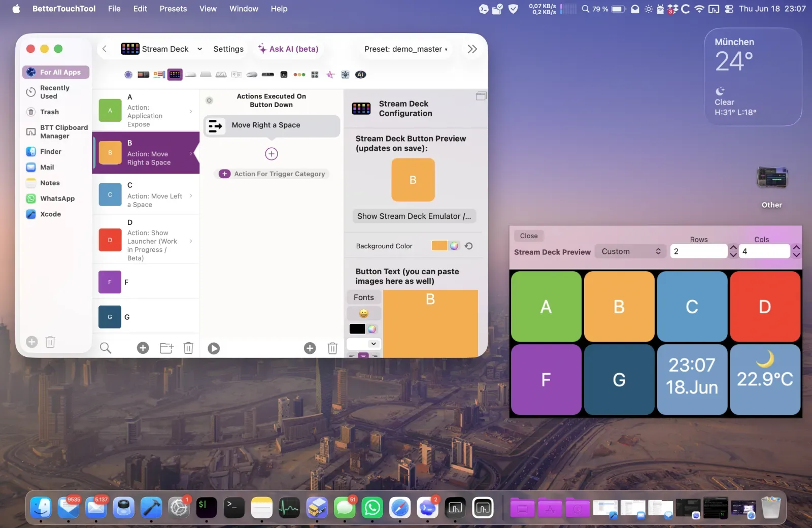Expand trigger C Move Left a Space chevron
This screenshot has height=528, width=812.
coord(191,195)
